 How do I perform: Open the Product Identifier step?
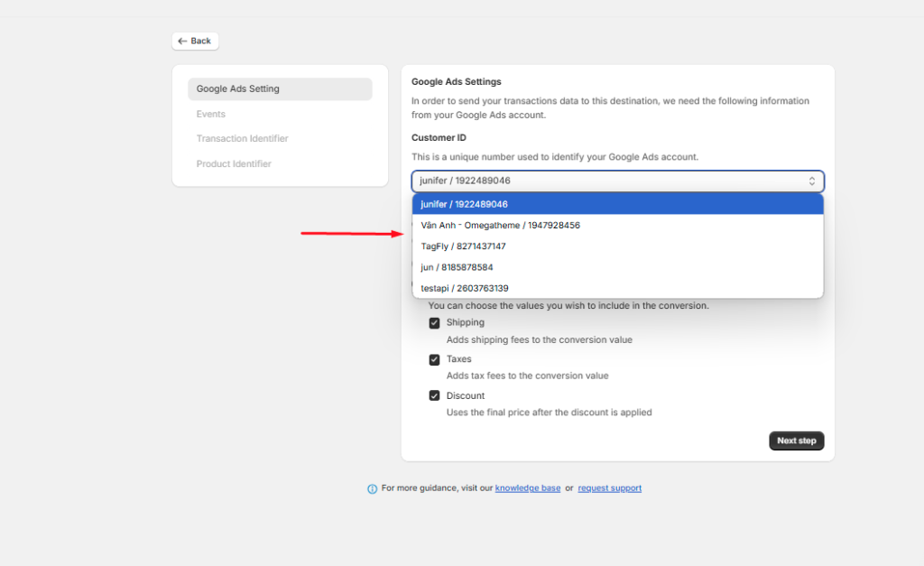tap(234, 164)
